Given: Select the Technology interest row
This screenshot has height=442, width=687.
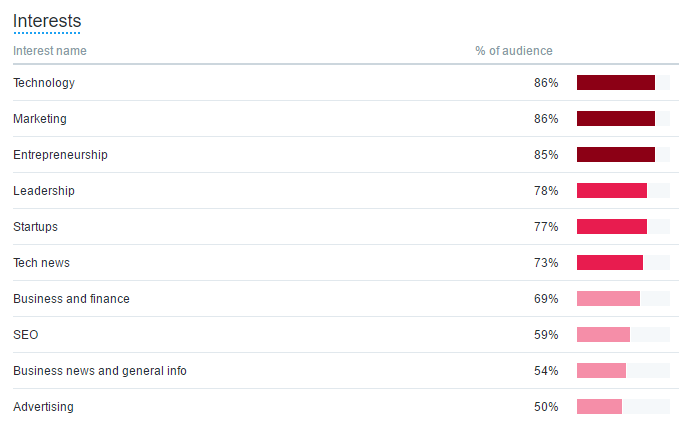Looking at the screenshot, I should [346, 83].
